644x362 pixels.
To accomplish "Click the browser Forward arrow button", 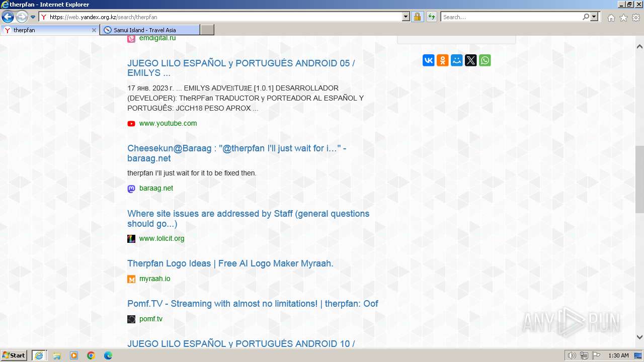I will pos(22,17).
